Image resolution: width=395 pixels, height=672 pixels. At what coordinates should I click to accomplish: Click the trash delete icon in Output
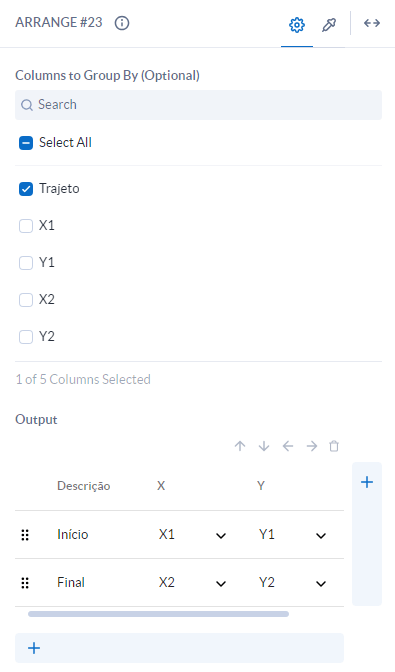(334, 446)
